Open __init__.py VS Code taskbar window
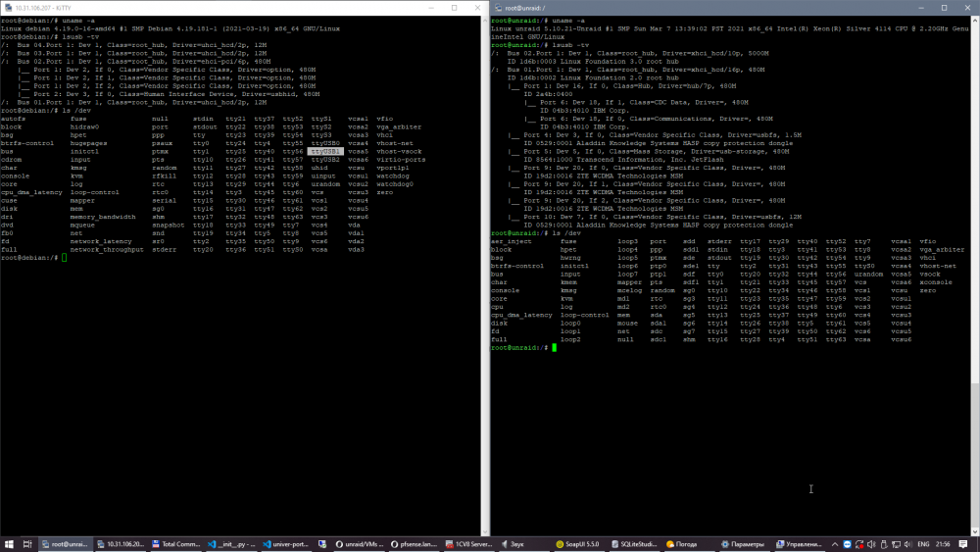Viewport: 980px width, 552px height. pyautogui.click(x=230, y=544)
